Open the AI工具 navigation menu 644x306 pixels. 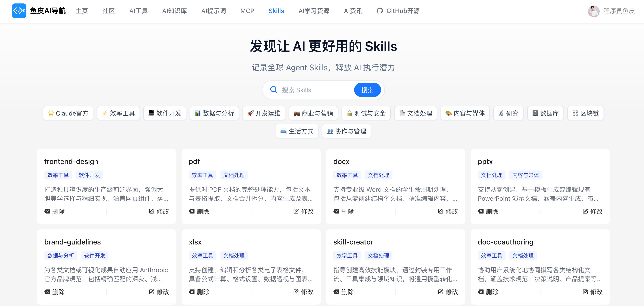point(139,11)
